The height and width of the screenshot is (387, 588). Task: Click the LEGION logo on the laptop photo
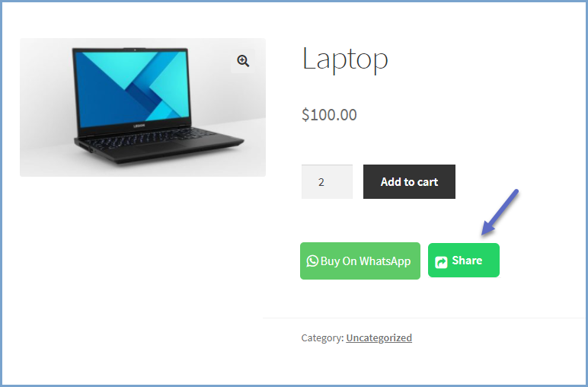pos(139,126)
